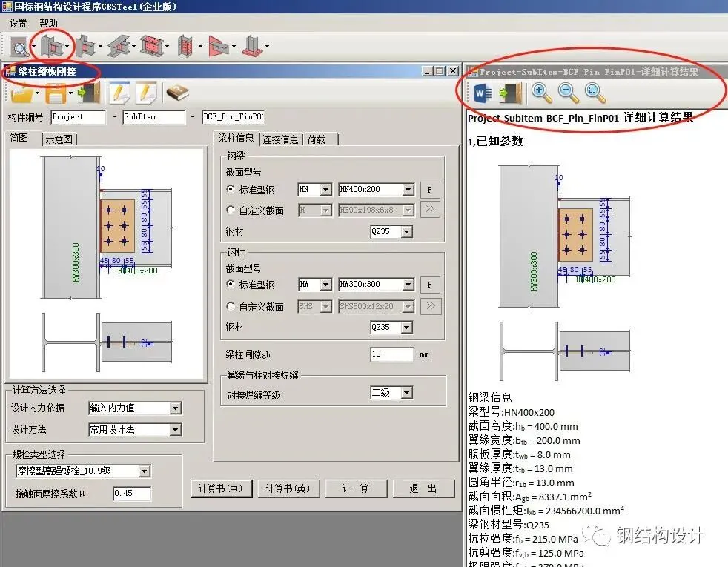The height and width of the screenshot is (567, 728).
Task: Select the column base plate icon
Action: 252,47
